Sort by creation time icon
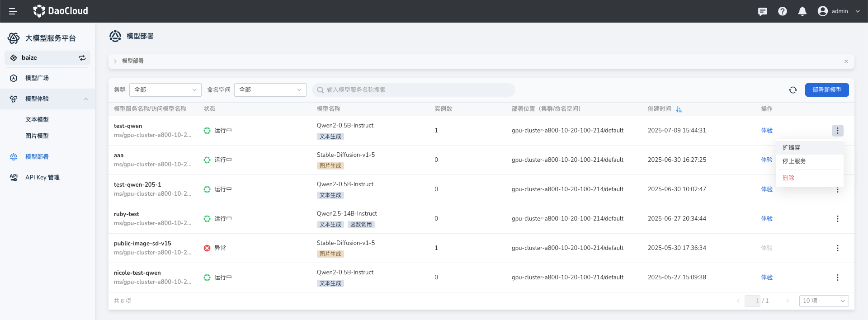This screenshot has height=320, width=868. (679, 109)
